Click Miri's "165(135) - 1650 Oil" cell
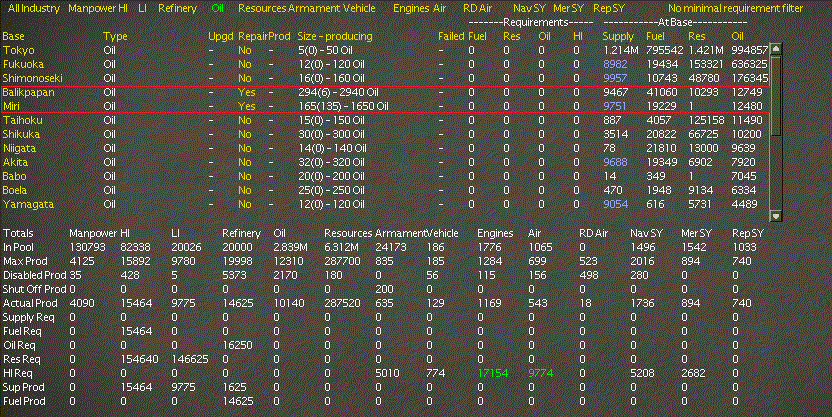 click(343, 106)
